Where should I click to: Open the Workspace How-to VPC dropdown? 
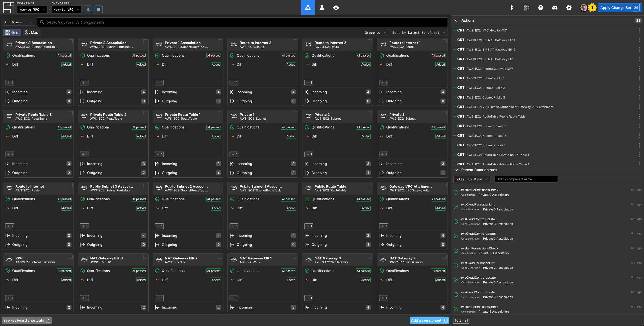32,9
